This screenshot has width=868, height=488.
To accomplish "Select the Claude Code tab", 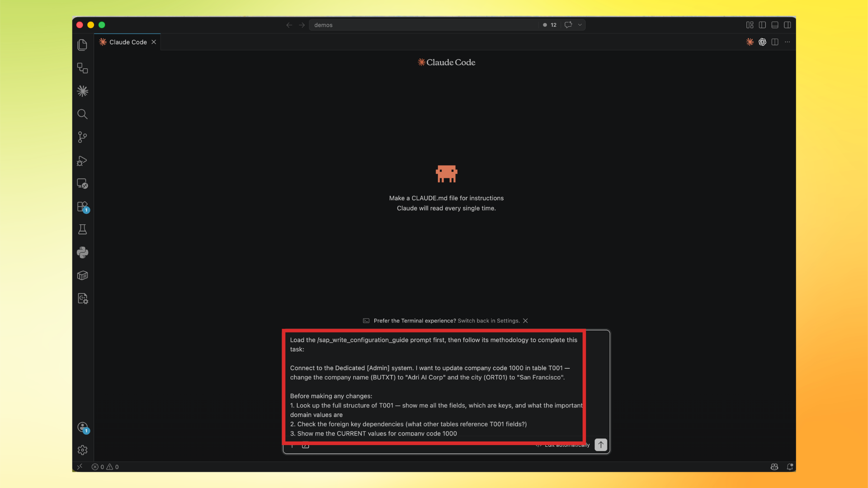I will (x=127, y=42).
